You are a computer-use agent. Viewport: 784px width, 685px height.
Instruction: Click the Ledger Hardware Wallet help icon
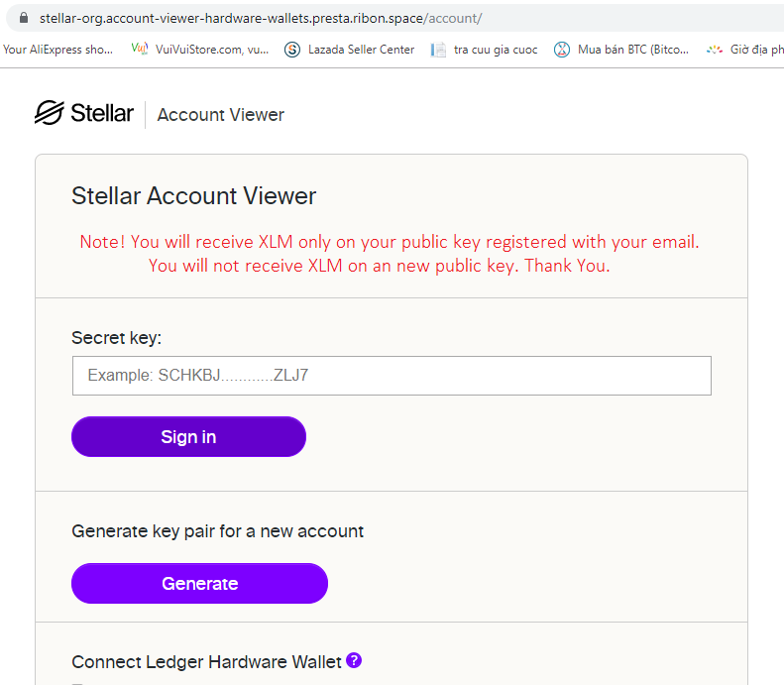354,660
